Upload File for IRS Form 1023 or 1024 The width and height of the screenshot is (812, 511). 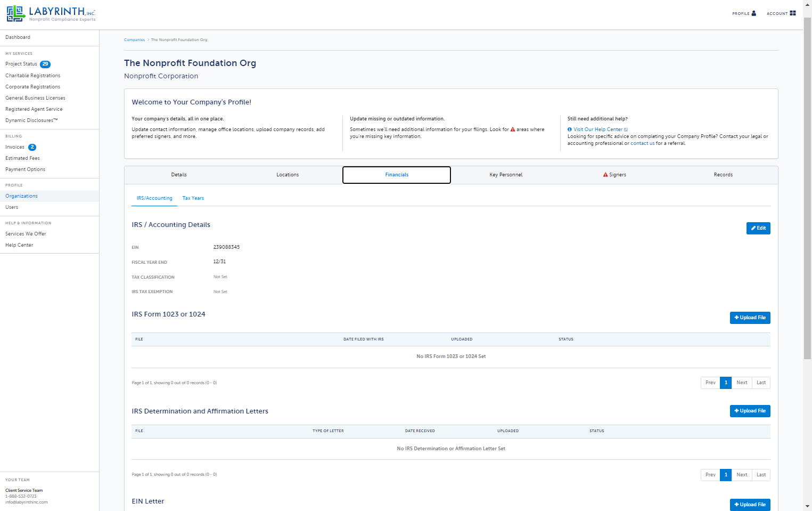click(750, 318)
